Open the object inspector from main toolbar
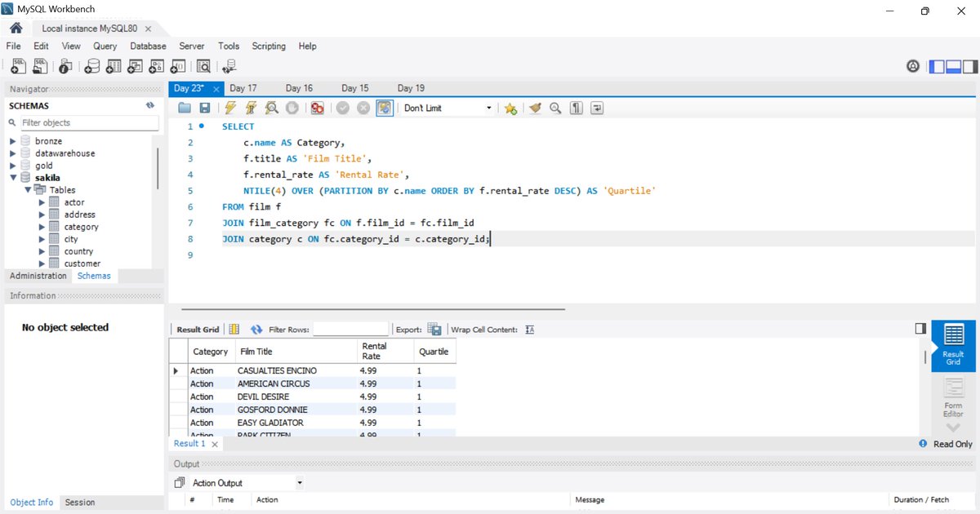The height and width of the screenshot is (514, 980). point(65,66)
